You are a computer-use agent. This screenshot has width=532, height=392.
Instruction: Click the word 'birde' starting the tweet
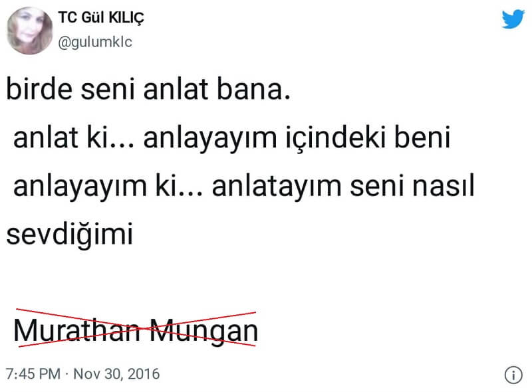39,89
